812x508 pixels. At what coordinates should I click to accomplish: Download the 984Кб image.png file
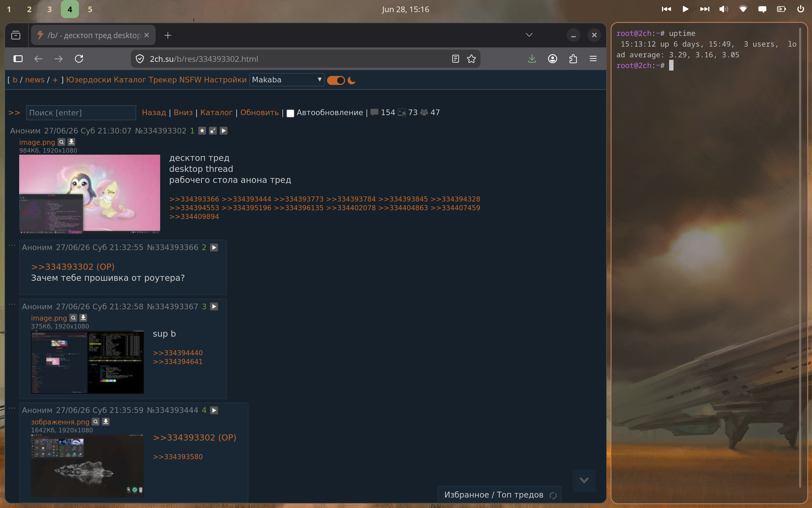pyautogui.click(x=71, y=142)
